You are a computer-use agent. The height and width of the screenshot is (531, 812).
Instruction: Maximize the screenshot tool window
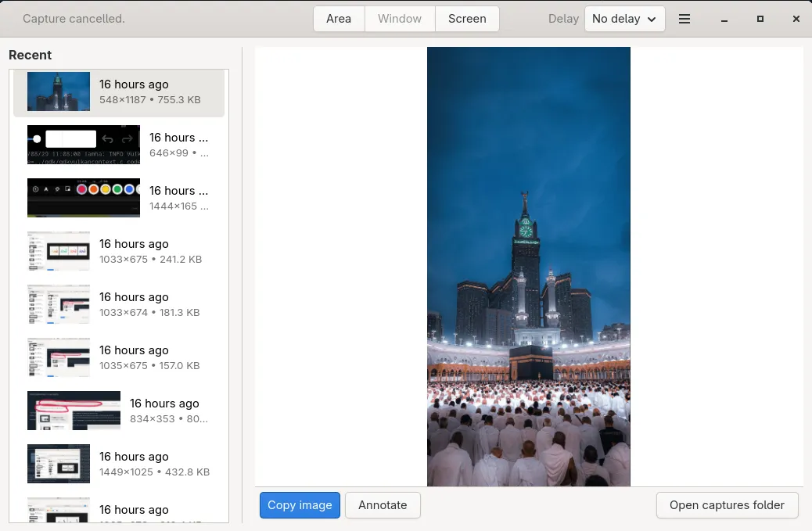pyautogui.click(x=760, y=19)
